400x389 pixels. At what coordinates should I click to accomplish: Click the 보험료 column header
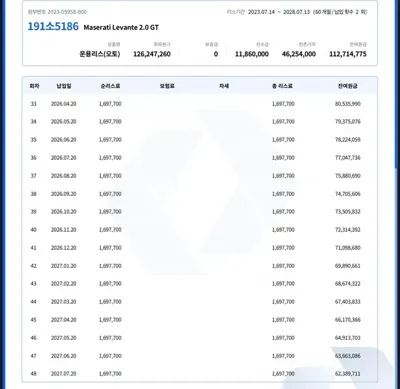[x=167, y=86]
